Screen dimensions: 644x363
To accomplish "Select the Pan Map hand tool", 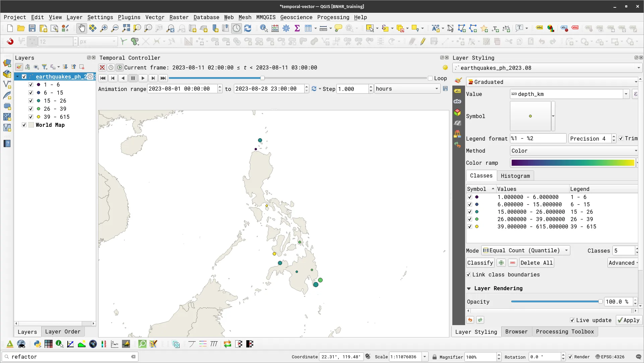I will coord(81,29).
